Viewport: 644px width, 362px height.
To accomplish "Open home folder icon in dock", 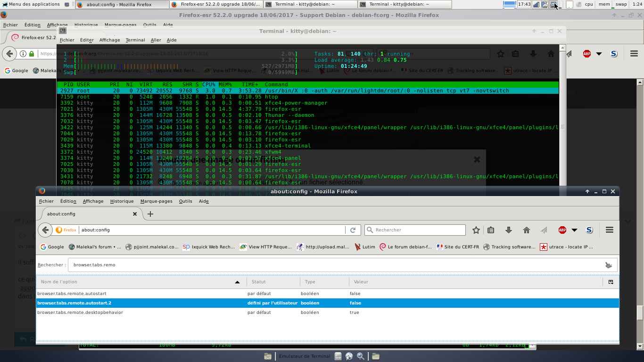I will coord(376,356).
